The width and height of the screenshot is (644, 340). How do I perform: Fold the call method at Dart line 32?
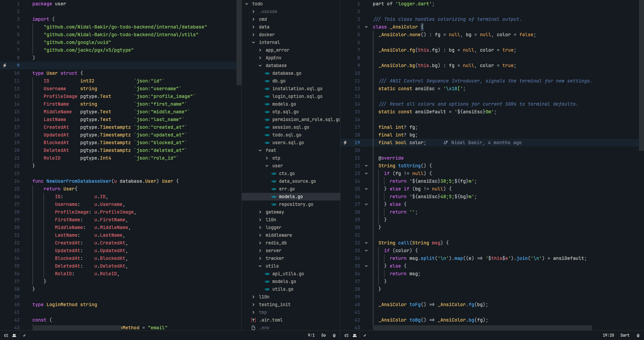point(366,243)
